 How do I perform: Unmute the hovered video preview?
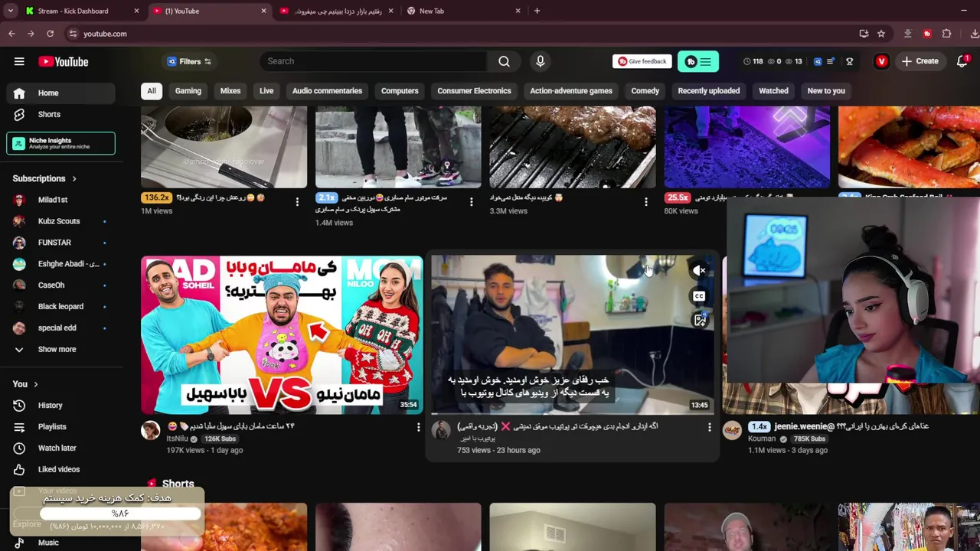tap(699, 270)
